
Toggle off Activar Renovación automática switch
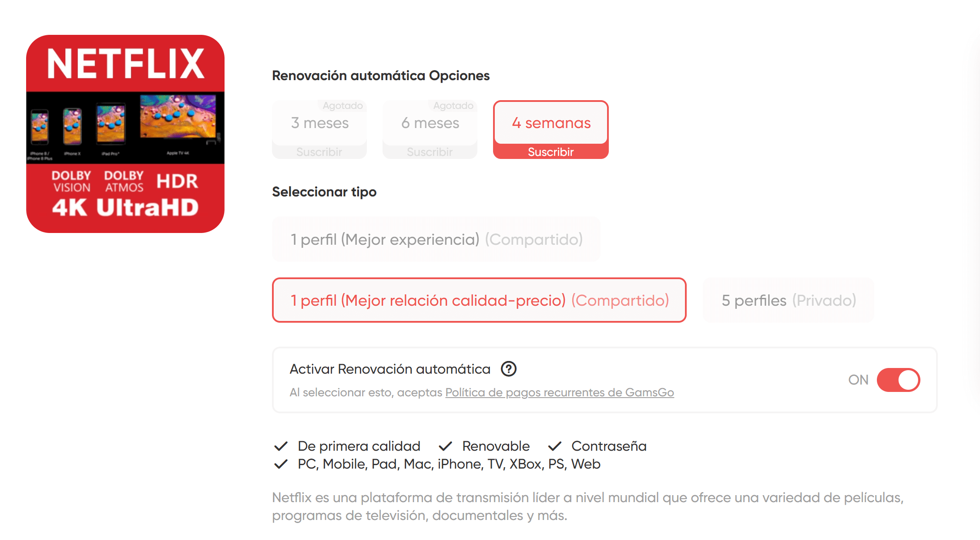898,380
